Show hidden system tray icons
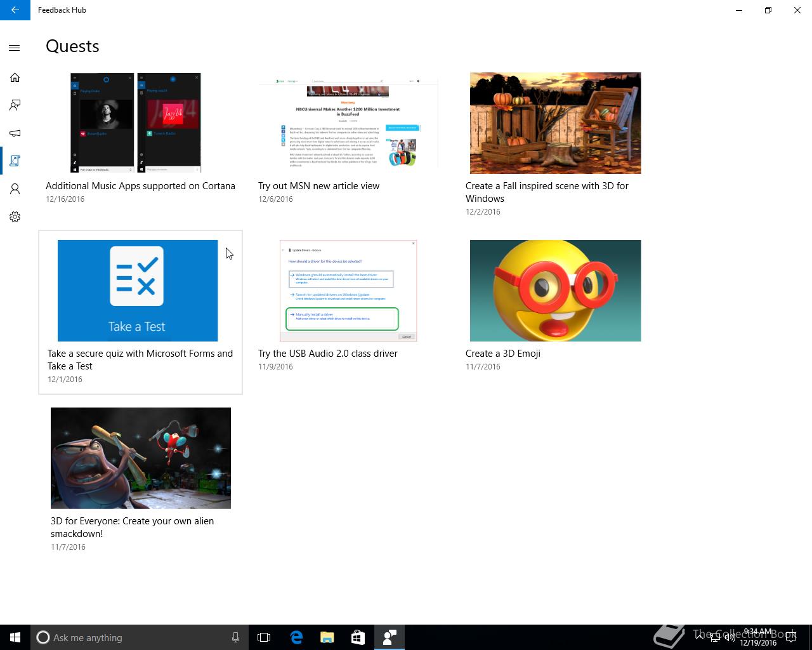The image size is (812, 650). (x=699, y=637)
